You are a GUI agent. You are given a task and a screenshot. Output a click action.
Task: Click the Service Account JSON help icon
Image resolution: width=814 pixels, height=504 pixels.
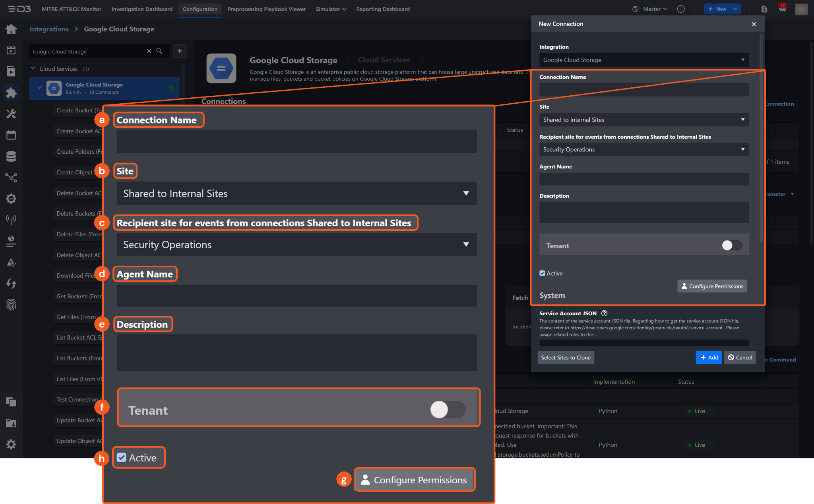(604, 313)
